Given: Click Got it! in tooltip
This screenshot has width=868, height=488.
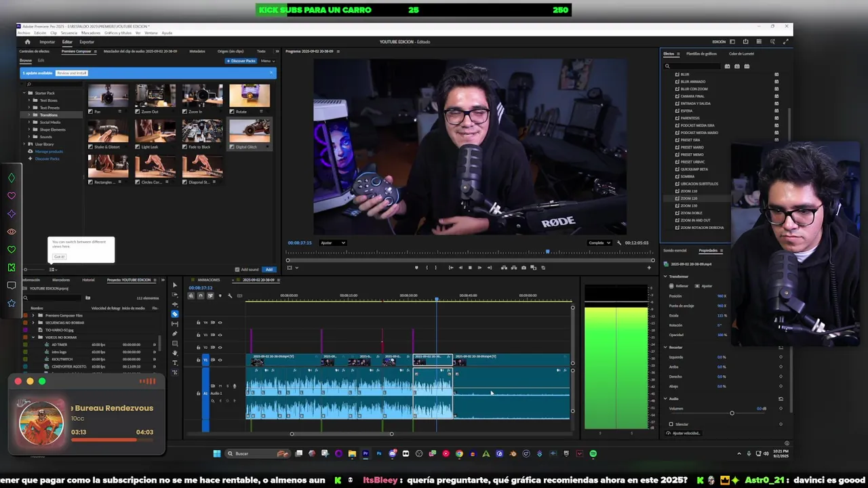Looking at the screenshot, I should [x=59, y=257].
